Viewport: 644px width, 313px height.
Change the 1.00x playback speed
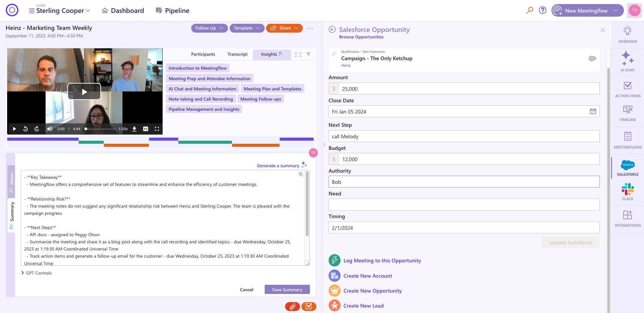[123, 129]
